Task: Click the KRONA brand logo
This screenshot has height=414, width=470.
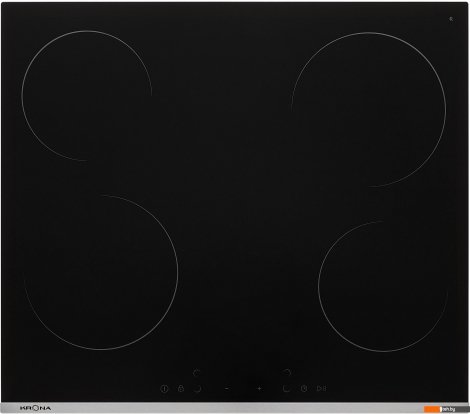Action: click(x=35, y=408)
